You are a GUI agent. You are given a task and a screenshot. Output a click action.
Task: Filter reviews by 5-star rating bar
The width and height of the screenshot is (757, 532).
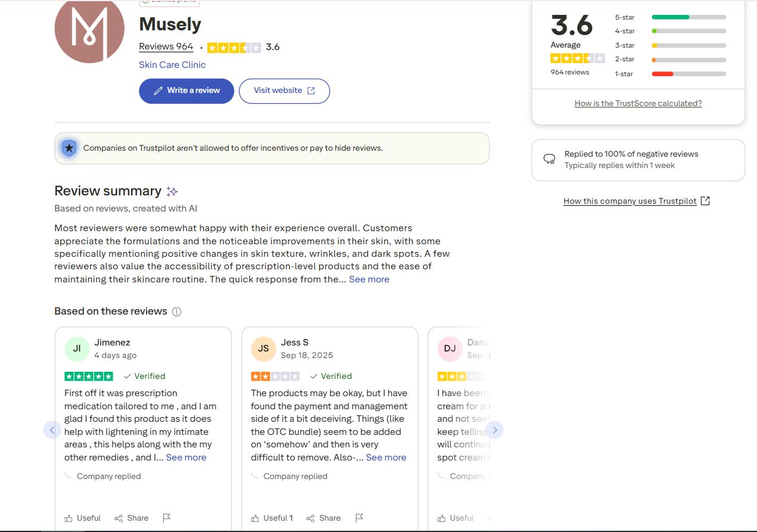click(688, 17)
